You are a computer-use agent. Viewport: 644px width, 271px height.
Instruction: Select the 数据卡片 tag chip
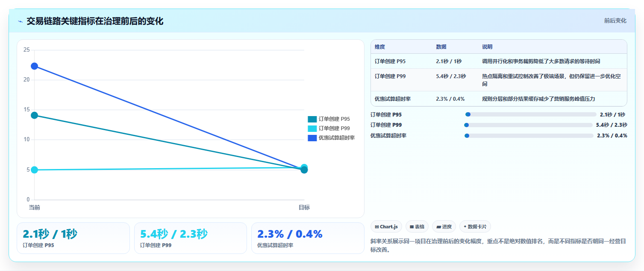[x=475, y=227]
